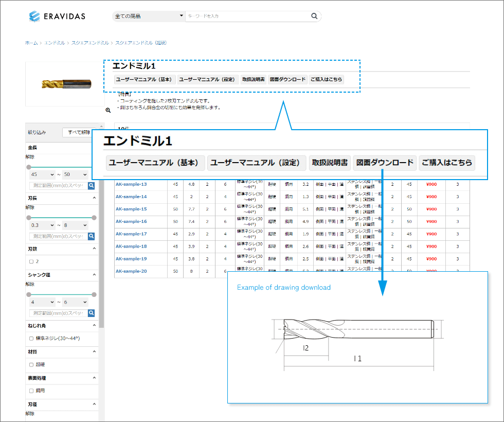
Task: Open the 全長 maximum dropdown showing 50
Action: coord(75,174)
